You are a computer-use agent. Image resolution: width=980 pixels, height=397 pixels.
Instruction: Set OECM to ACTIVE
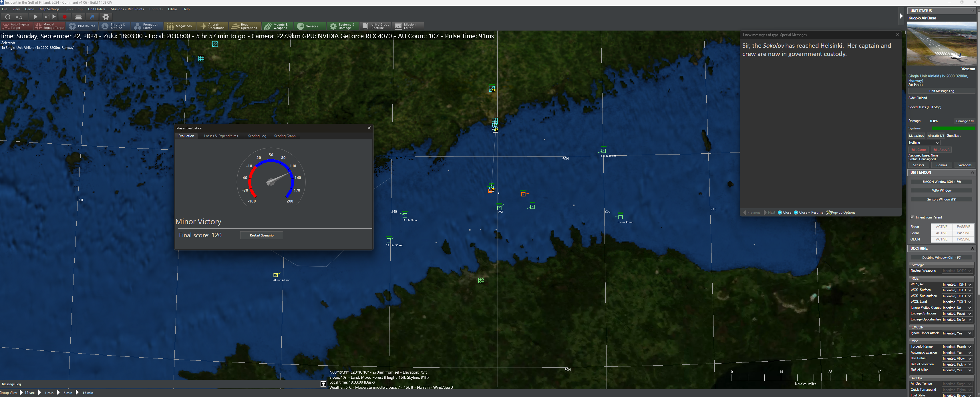click(942, 239)
